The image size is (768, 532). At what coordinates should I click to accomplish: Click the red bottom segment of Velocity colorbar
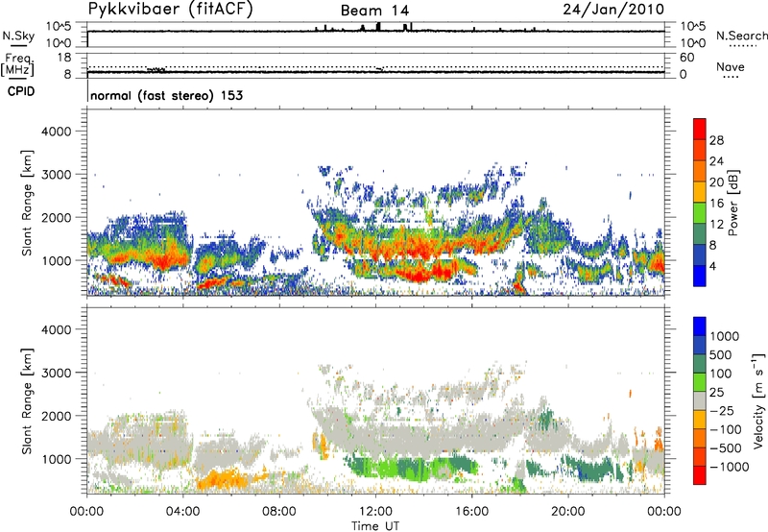[x=700, y=475]
